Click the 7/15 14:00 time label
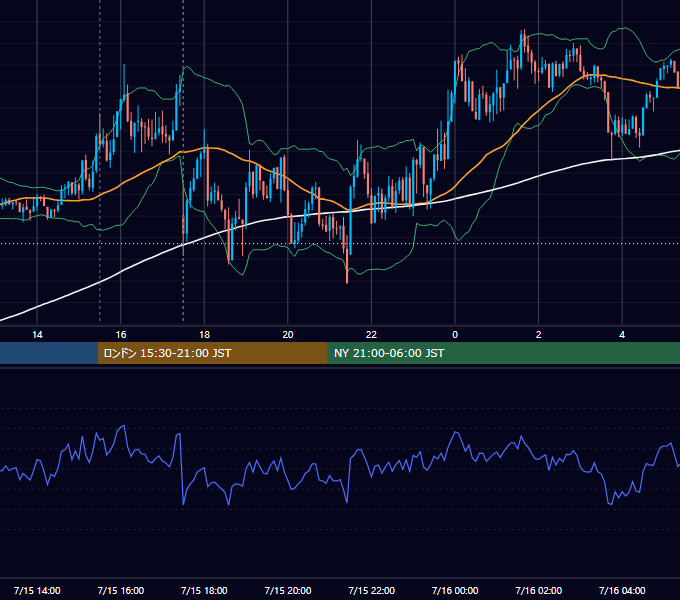680x600 pixels. (x=37, y=590)
